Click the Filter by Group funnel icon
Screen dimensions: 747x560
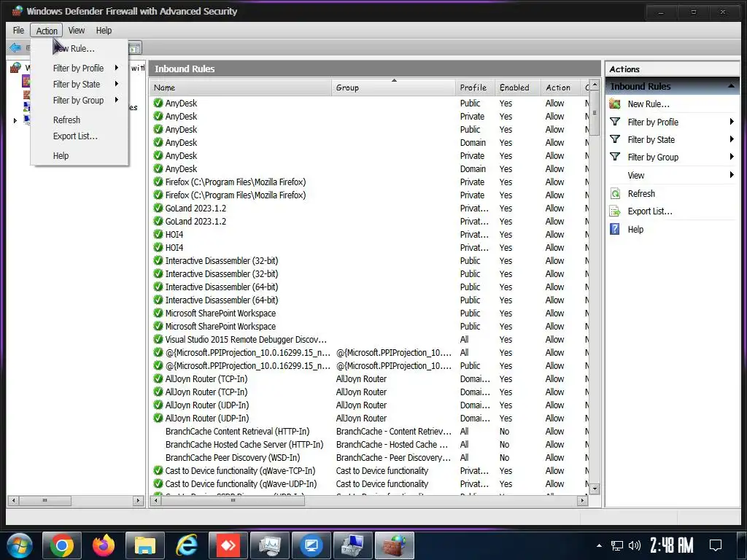point(615,157)
